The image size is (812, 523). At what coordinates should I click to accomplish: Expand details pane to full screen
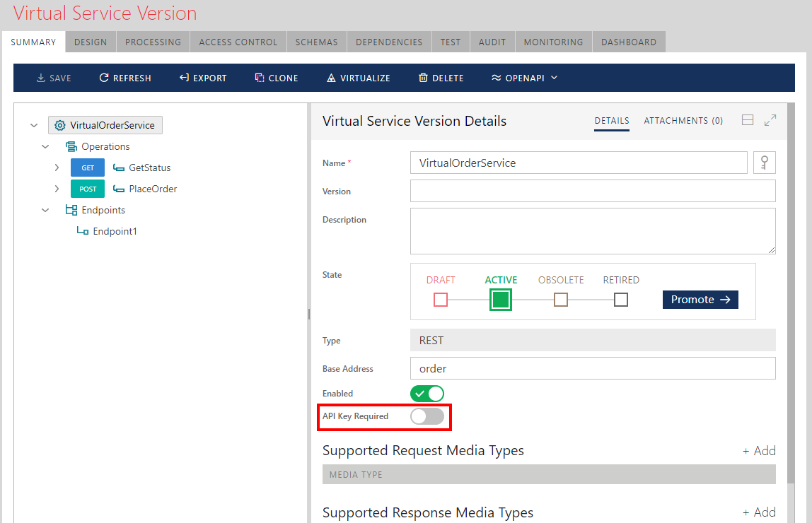(x=770, y=121)
